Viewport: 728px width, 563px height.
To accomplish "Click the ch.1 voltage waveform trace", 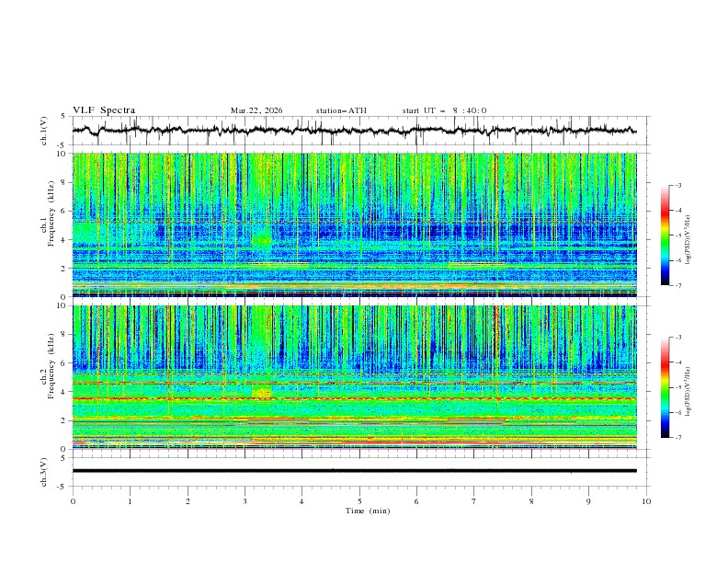I will tap(354, 130).
